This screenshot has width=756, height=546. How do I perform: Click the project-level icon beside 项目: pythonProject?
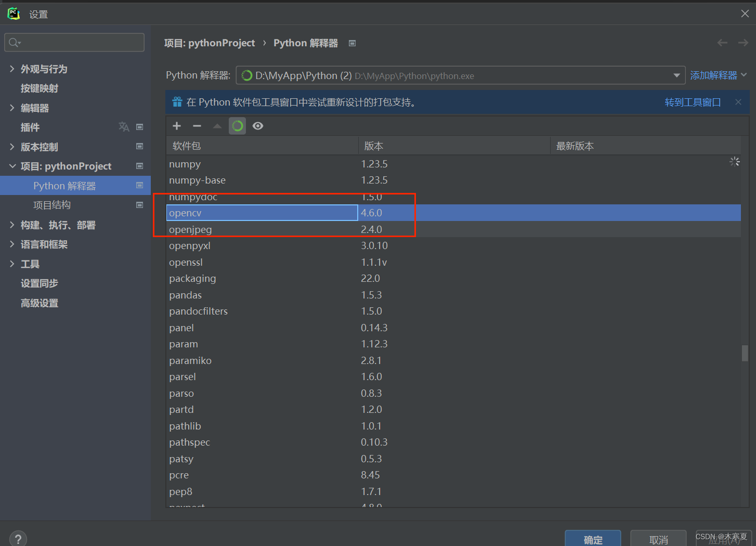pos(139,166)
